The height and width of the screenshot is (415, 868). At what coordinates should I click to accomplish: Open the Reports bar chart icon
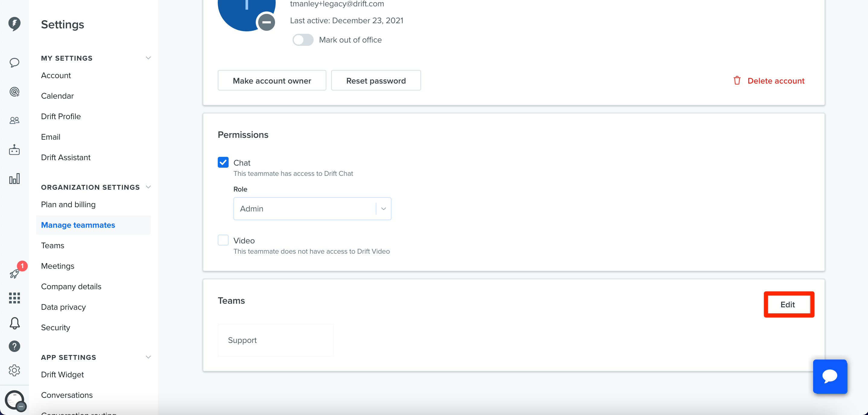(14, 179)
